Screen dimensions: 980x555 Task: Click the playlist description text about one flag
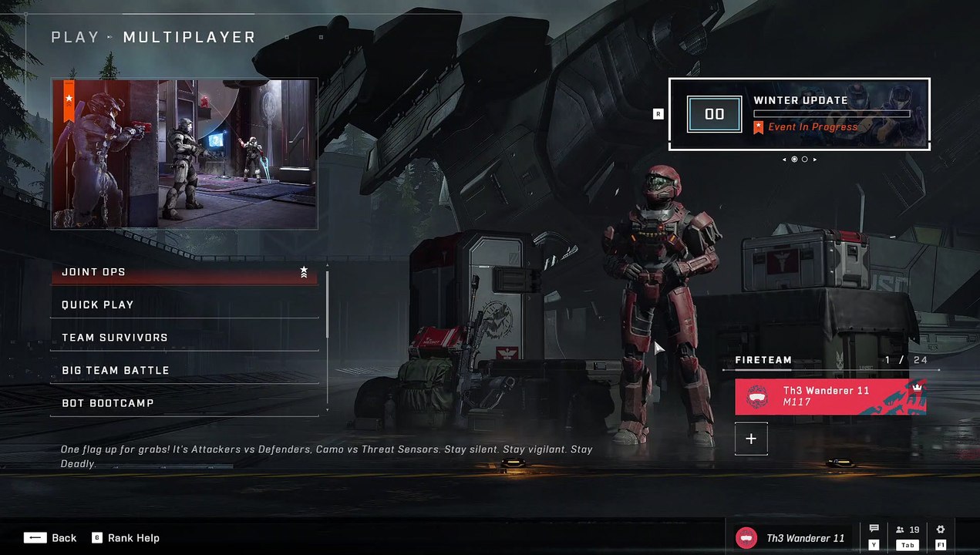[x=327, y=456]
